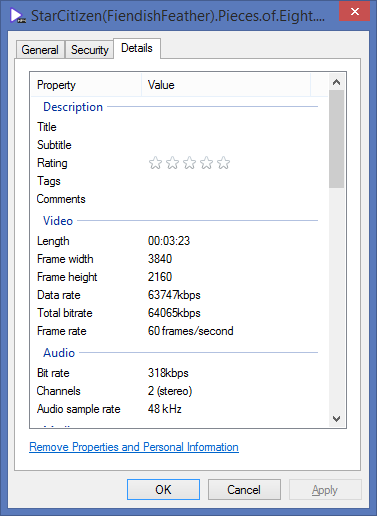377x516 pixels.
Task: Click the length value 00:03:23
Action: [169, 241]
